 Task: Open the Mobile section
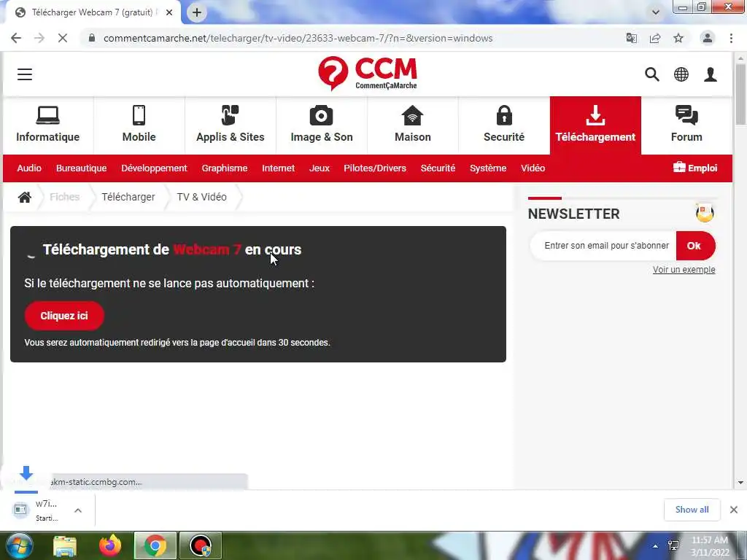[x=139, y=125]
